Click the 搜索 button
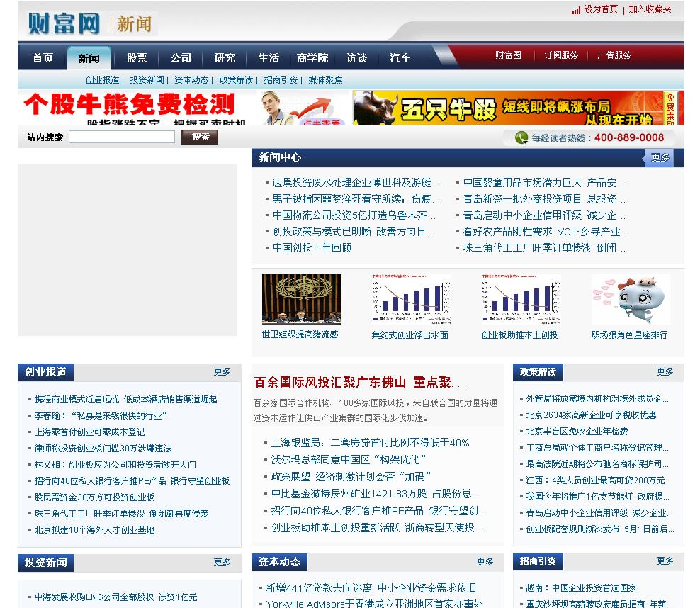This screenshot has width=700, height=608. coord(200,137)
